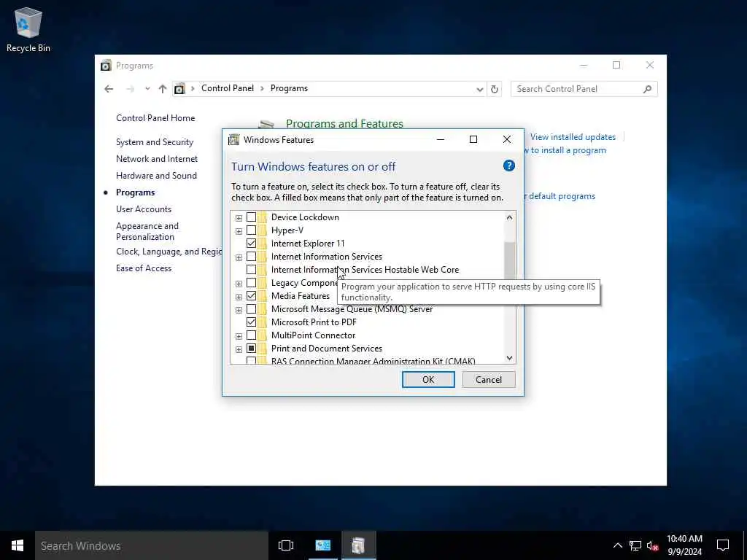Uncheck Microsoft Print to PDF
747x560 pixels.
(251, 322)
